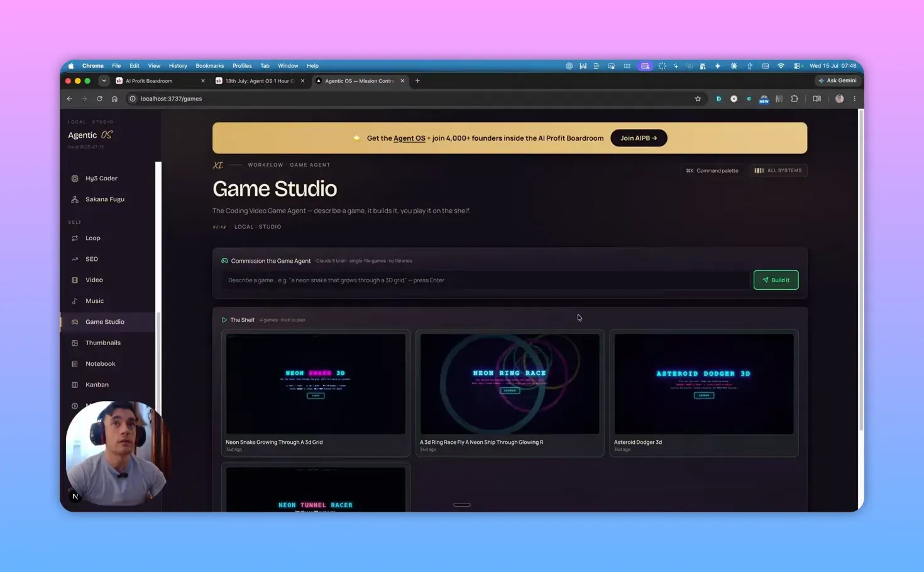Screen dimensions: 924x572
Task: Open the Bookmarks menu
Action: pos(209,66)
